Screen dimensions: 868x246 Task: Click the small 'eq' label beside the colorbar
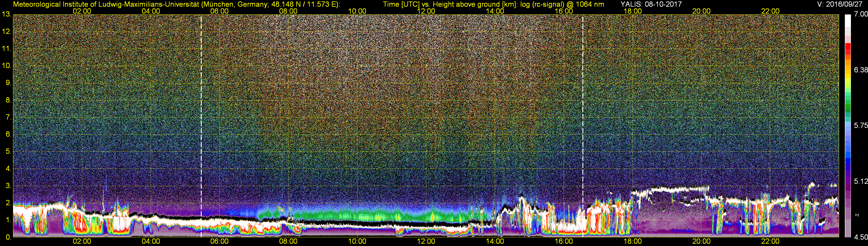[x=857, y=215]
